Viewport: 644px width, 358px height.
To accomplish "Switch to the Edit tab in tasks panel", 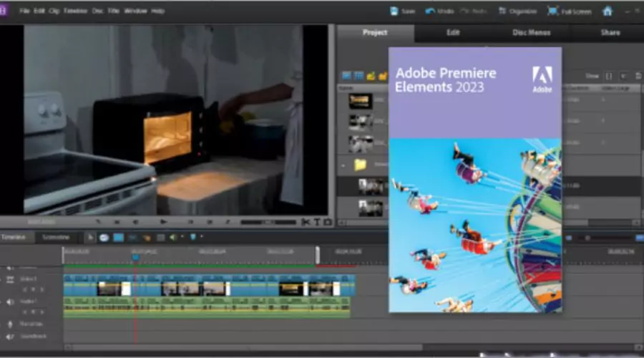I will 453,32.
